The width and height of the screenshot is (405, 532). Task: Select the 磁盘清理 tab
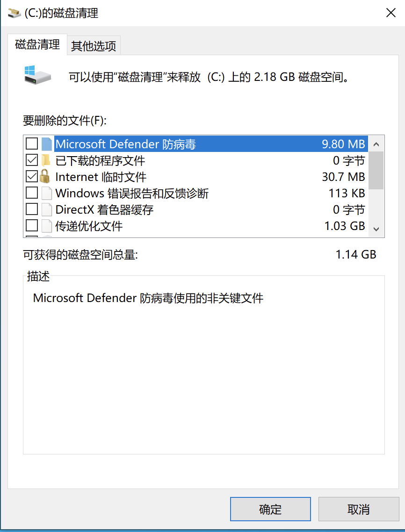point(37,44)
